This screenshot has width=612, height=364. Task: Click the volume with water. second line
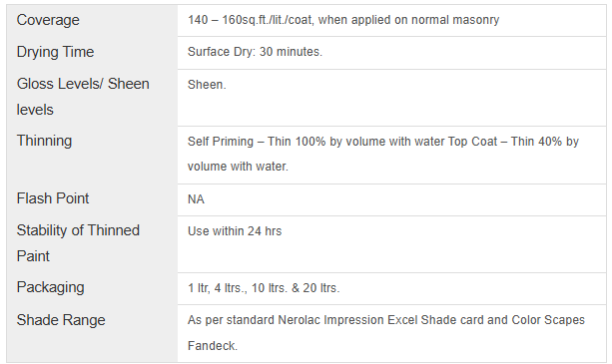coord(238,167)
